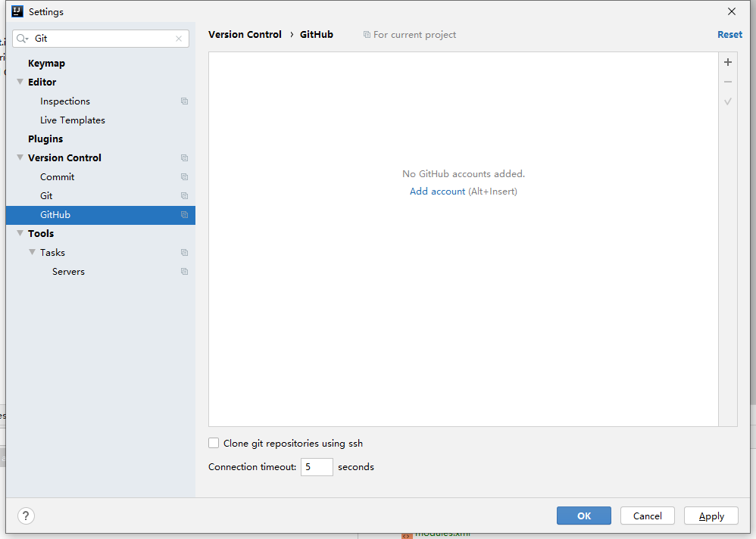Click project-level icon next to Servers

click(184, 272)
